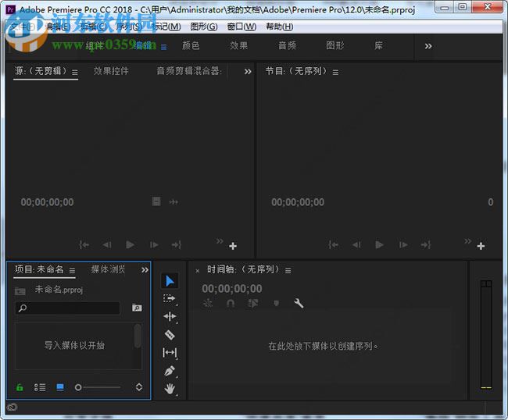The image size is (508, 420).
Task: Switch to 效果 workspace
Action: [239, 45]
